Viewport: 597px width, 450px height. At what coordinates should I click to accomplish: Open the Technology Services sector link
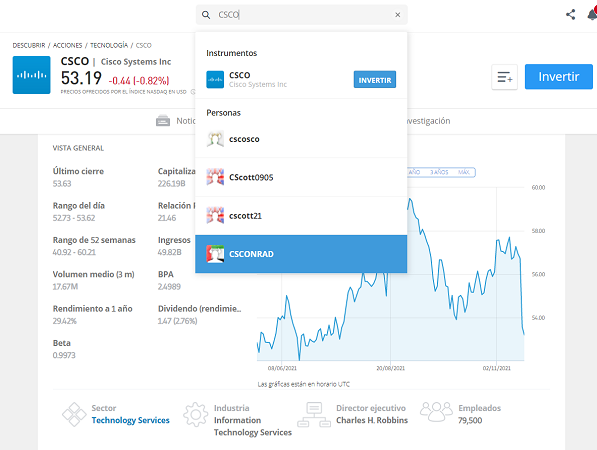[131, 420]
